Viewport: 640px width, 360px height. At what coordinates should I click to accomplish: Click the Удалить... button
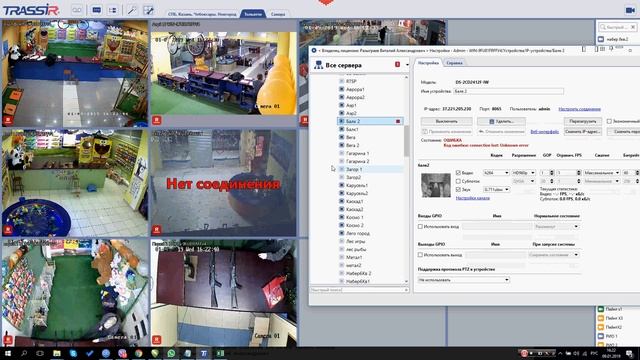(x=501, y=121)
